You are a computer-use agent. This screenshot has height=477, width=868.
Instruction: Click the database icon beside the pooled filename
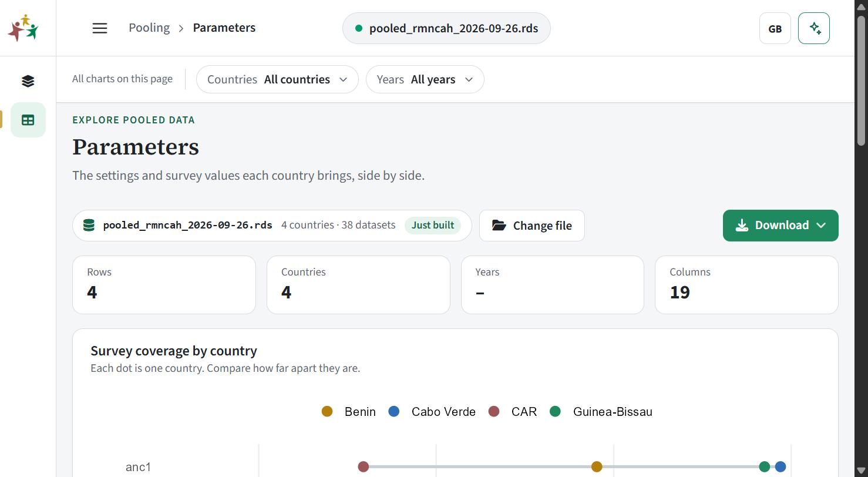click(x=89, y=226)
